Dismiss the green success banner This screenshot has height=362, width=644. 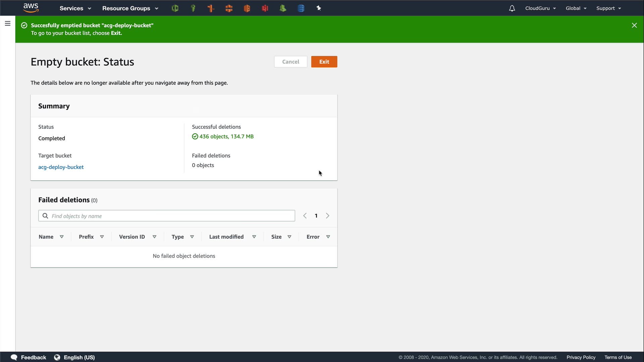click(634, 25)
